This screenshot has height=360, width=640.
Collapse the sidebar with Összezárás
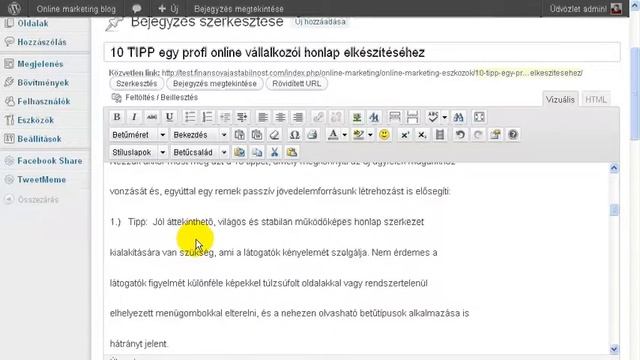coord(38,200)
